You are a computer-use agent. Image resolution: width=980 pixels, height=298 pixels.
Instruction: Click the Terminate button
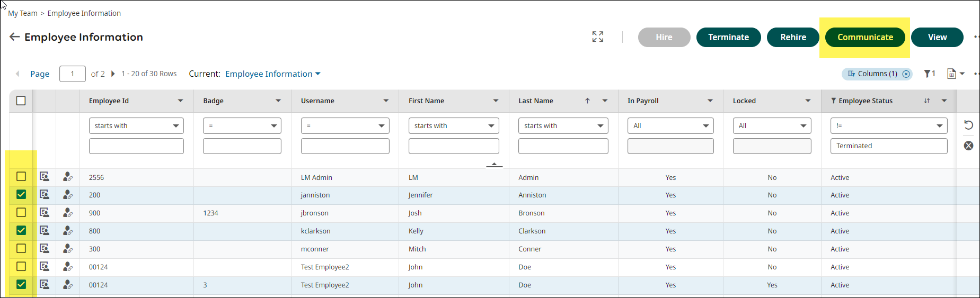click(x=728, y=37)
